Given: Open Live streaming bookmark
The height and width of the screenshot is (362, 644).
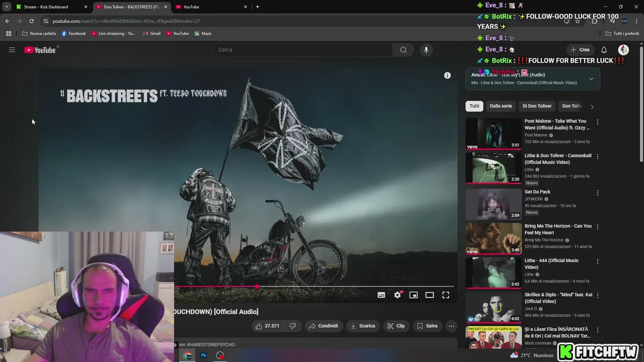Looking at the screenshot, I should pyautogui.click(x=113, y=34).
